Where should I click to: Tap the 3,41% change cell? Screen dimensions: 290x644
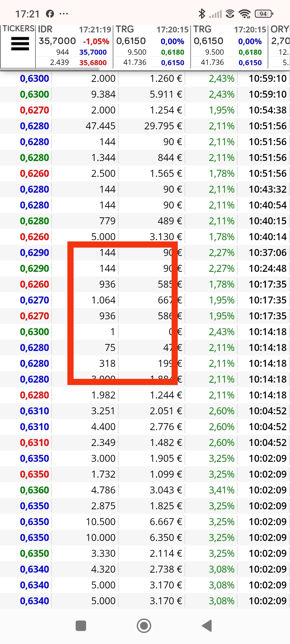pos(222,490)
